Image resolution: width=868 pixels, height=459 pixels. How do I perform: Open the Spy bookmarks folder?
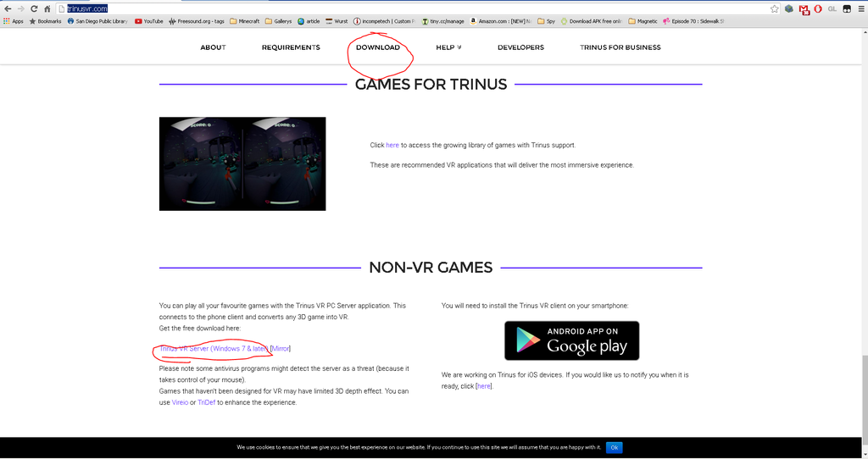tap(547, 21)
